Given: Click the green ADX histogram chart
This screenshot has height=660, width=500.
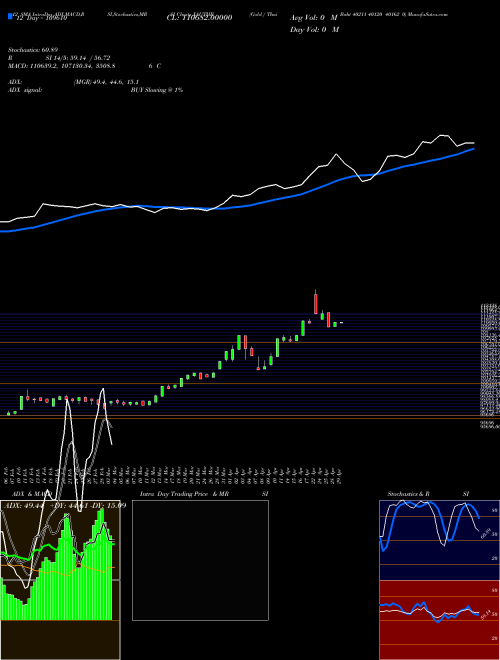Looking at the screenshot, I should click(58, 564).
